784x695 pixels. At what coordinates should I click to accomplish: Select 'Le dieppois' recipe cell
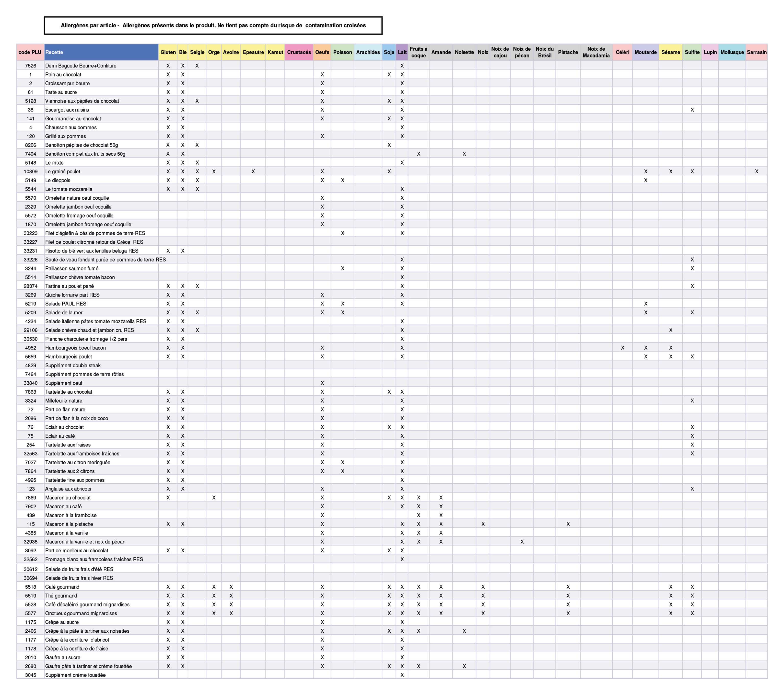(x=101, y=180)
